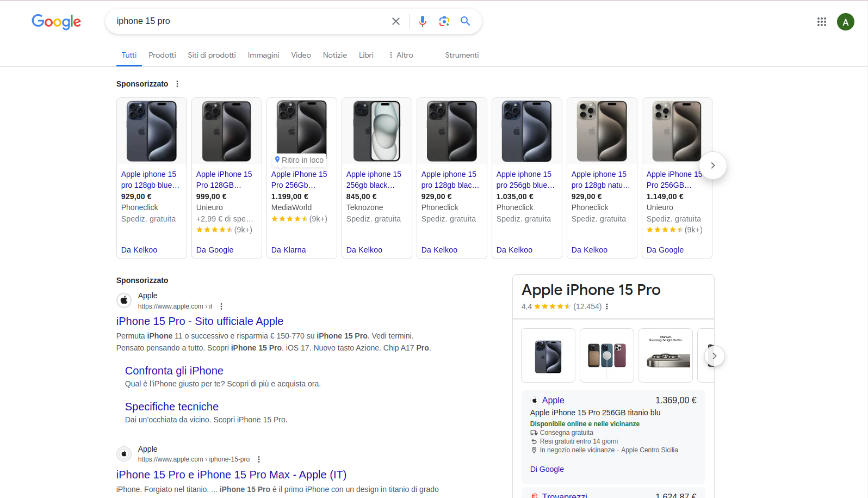Click the magnifying glass search button
The width and height of the screenshot is (868, 498).
pyautogui.click(x=465, y=21)
